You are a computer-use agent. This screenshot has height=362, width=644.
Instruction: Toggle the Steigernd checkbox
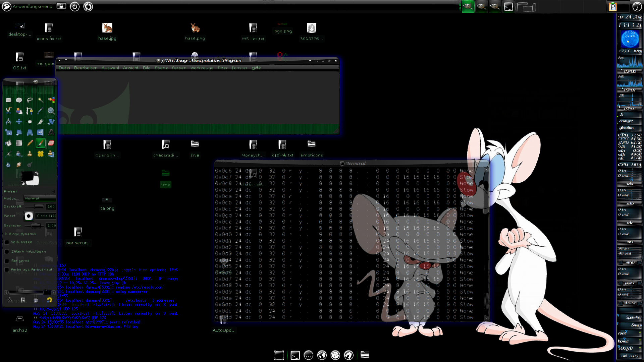(x=7, y=261)
